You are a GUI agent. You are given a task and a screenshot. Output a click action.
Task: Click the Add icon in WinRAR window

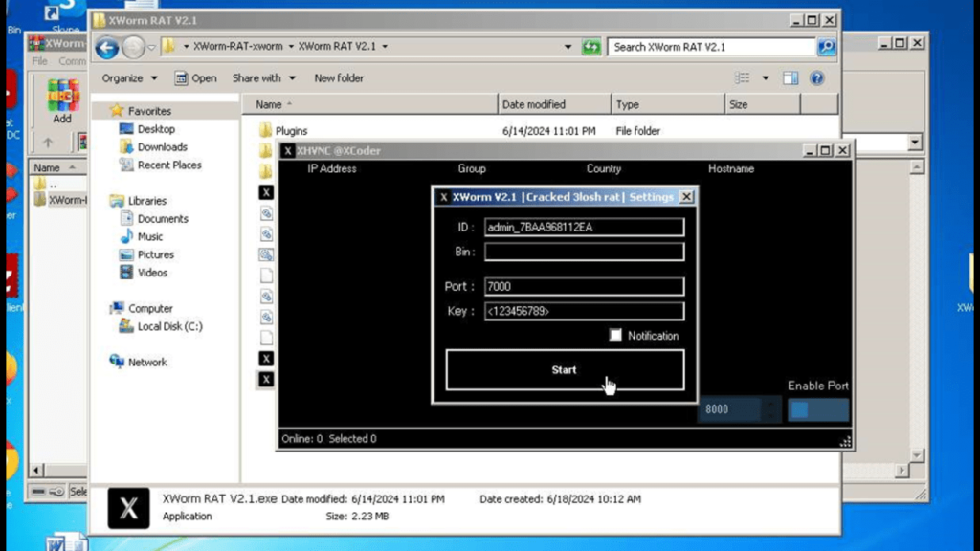tap(62, 100)
